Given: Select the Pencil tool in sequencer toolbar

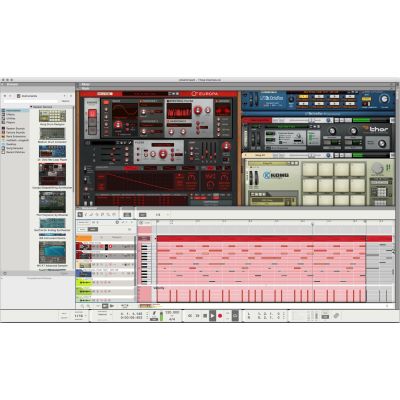Looking at the screenshot, I should click(x=86, y=214).
